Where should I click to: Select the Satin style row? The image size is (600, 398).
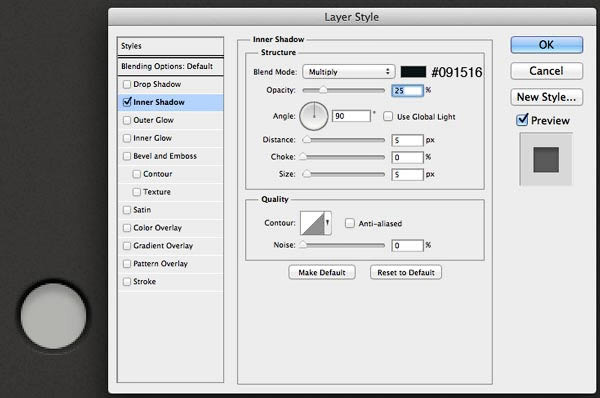pyautogui.click(x=170, y=210)
